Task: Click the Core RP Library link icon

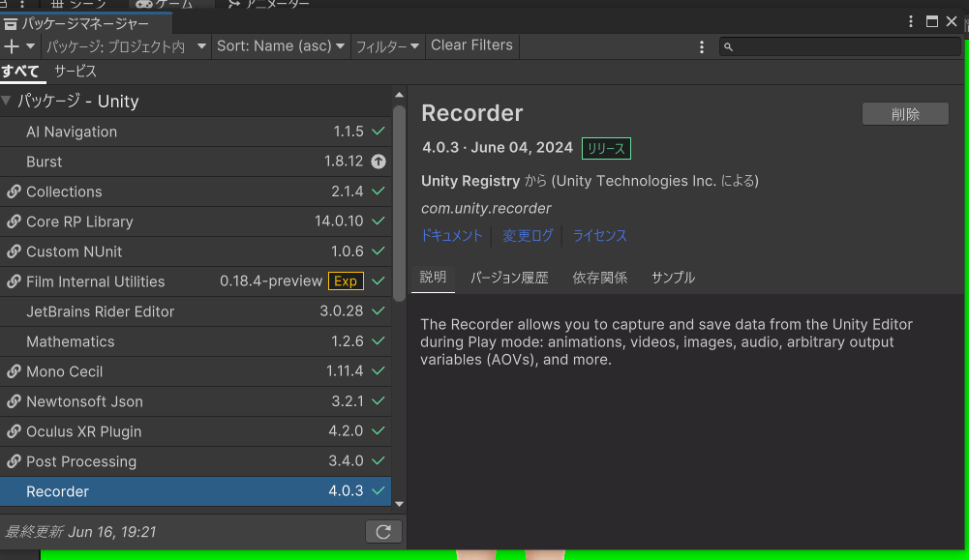Action: 14,221
